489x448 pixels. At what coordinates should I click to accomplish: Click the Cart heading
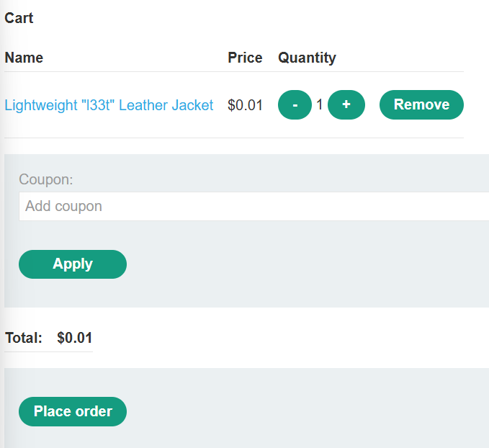[x=19, y=18]
